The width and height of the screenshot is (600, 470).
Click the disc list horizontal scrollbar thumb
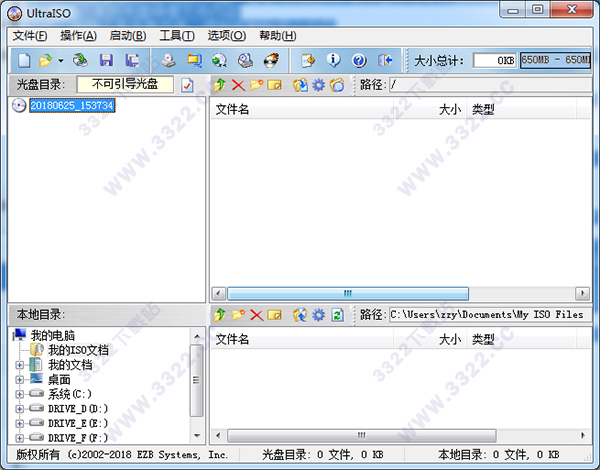[348, 294]
